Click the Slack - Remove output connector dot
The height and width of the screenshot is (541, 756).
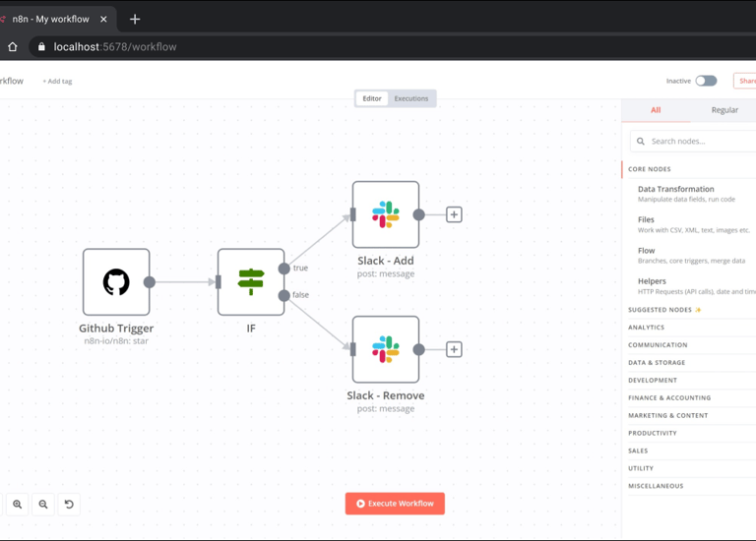(x=419, y=349)
